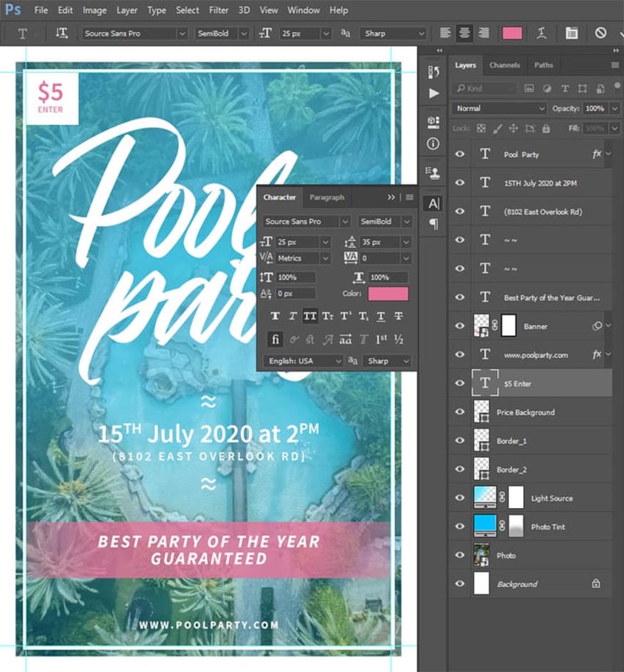Screen dimensions: 624x672
Task: Toggle Strikethrough in Character panel
Action: [x=399, y=316]
